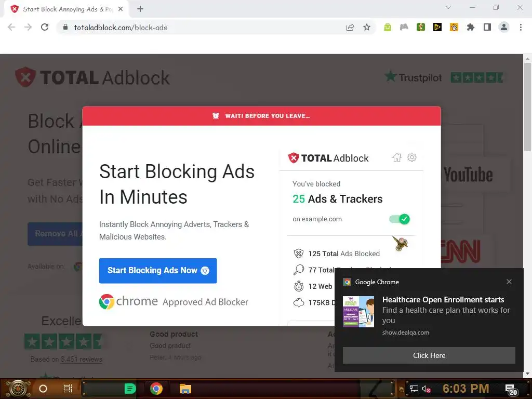Click the network icon in system tray
The image size is (532, 399).
coord(414,389)
